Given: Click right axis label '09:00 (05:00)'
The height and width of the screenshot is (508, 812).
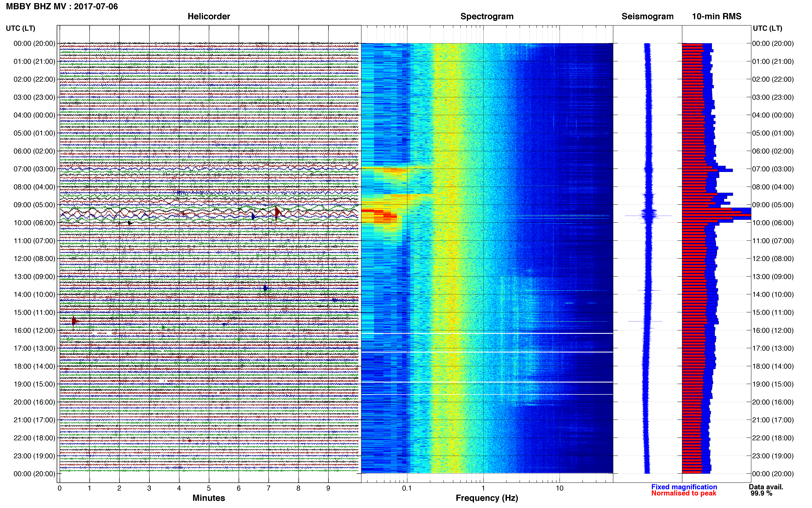Looking at the screenshot, I should (x=773, y=205).
